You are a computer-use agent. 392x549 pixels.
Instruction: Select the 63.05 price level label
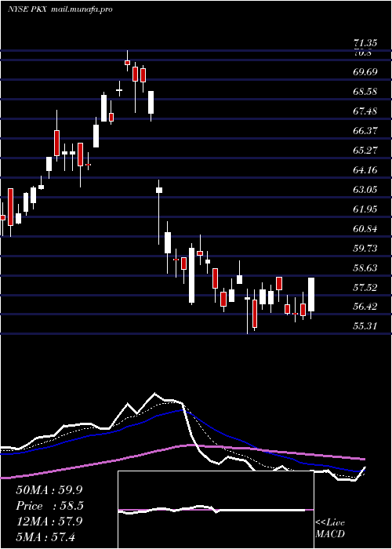tap(365, 190)
